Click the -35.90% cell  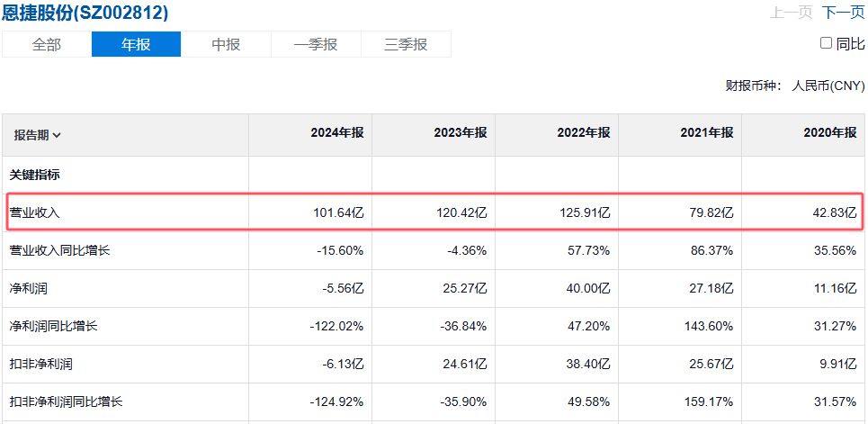[x=463, y=401]
